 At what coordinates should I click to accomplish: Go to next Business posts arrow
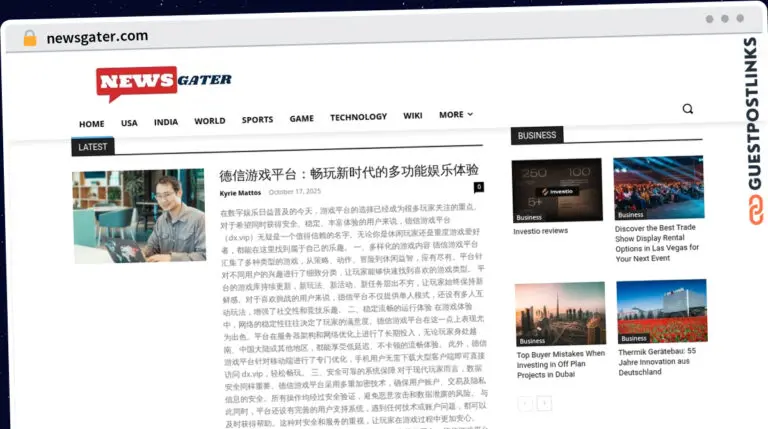click(544, 404)
